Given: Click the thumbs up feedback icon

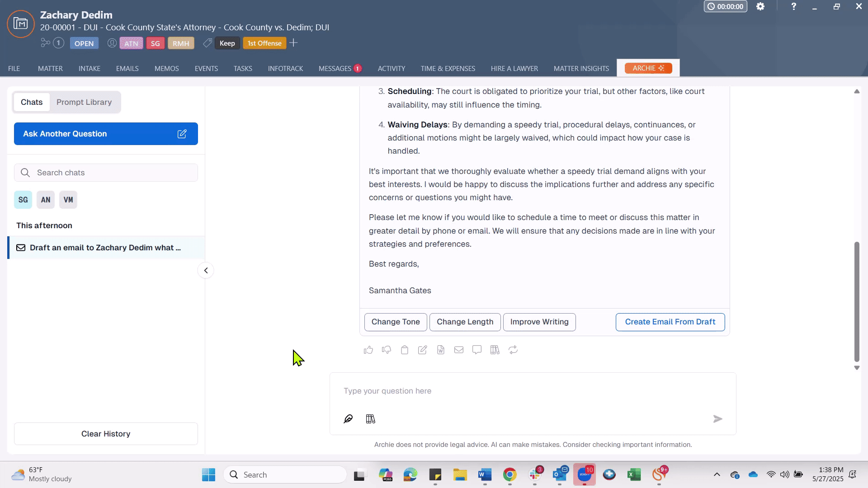Looking at the screenshot, I should [368, 350].
